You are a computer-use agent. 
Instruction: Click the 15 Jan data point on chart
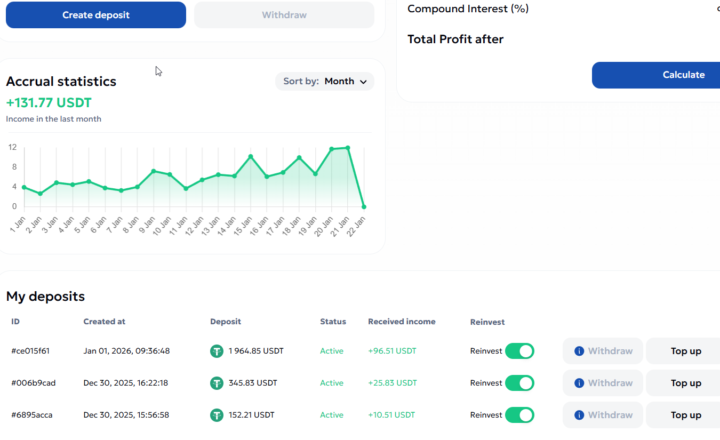click(250, 157)
